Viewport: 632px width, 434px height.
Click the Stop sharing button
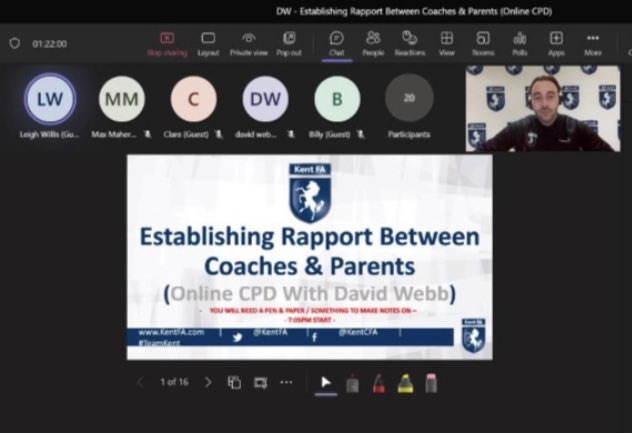pos(167,44)
